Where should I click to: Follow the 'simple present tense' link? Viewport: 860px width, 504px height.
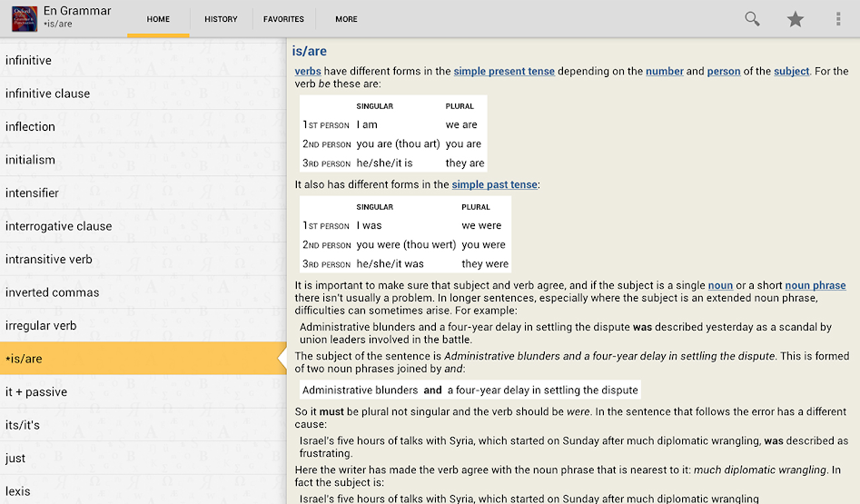(x=504, y=71)
